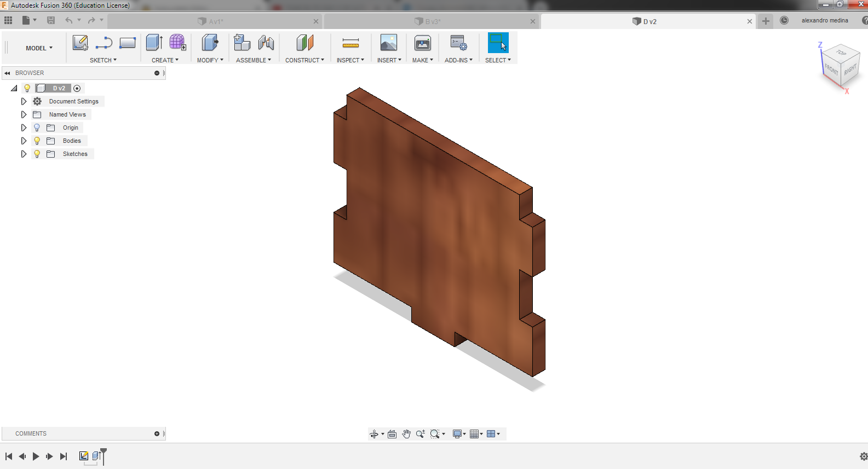Add a new design tab

766,21
